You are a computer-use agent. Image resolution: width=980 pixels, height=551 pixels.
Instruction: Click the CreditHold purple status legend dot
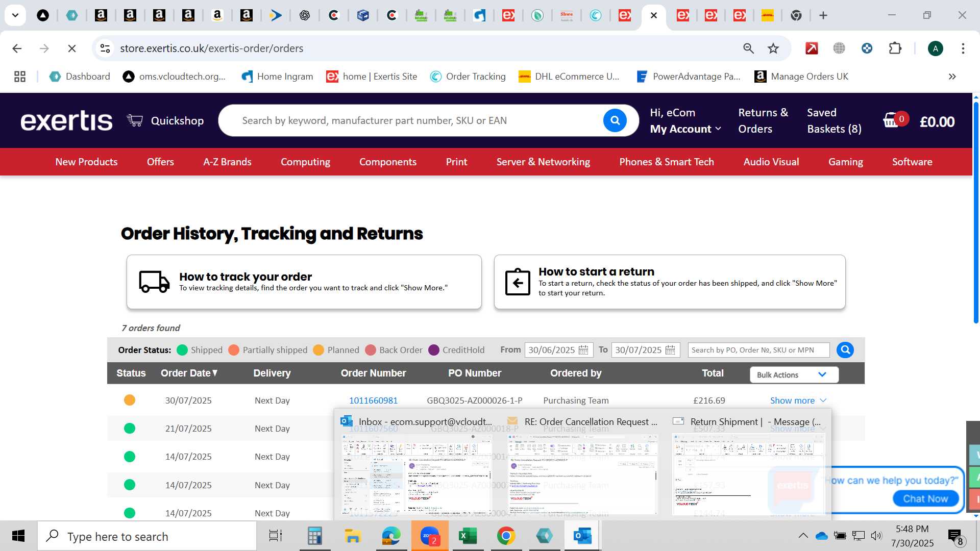point(434,350)
